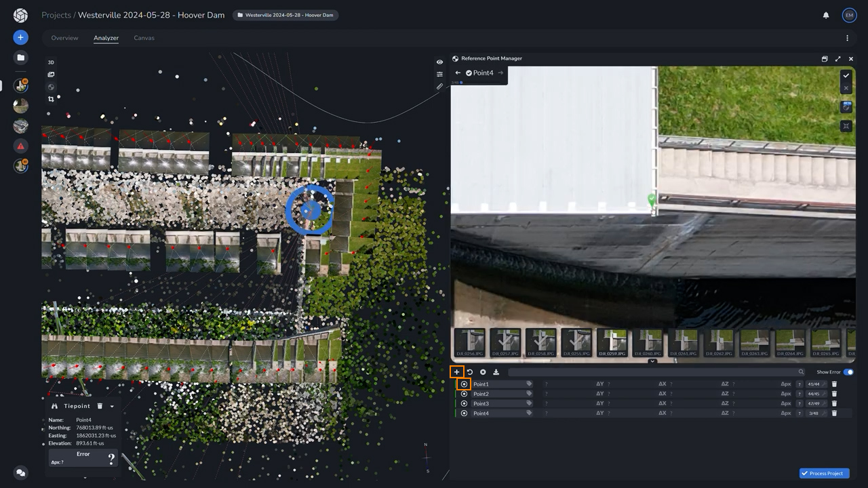Add a new reference point

(x=456, y=372)
